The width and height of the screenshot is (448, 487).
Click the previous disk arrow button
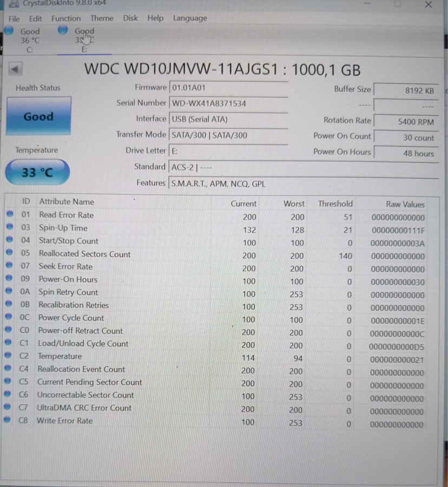coord(15,69)
